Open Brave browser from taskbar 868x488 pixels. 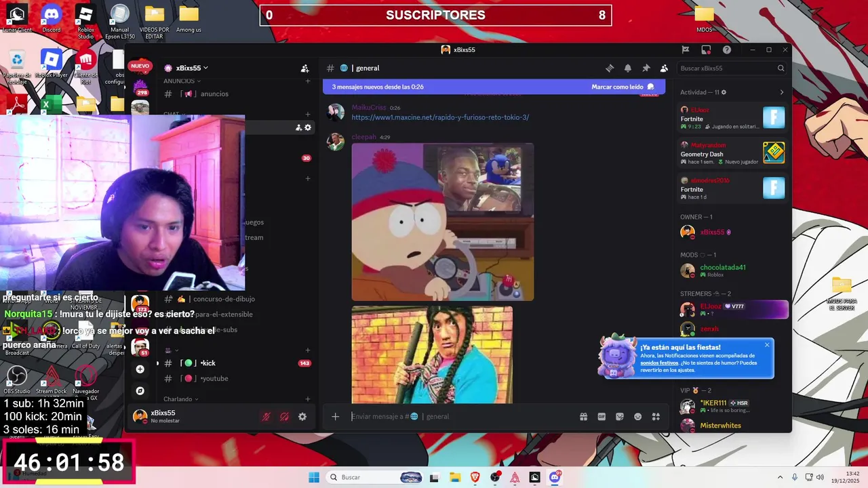pos(475,477)
